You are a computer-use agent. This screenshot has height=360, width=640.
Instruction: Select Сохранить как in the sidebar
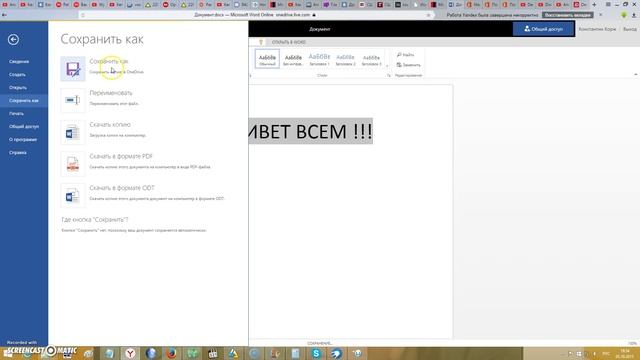(x=24, y=100)
